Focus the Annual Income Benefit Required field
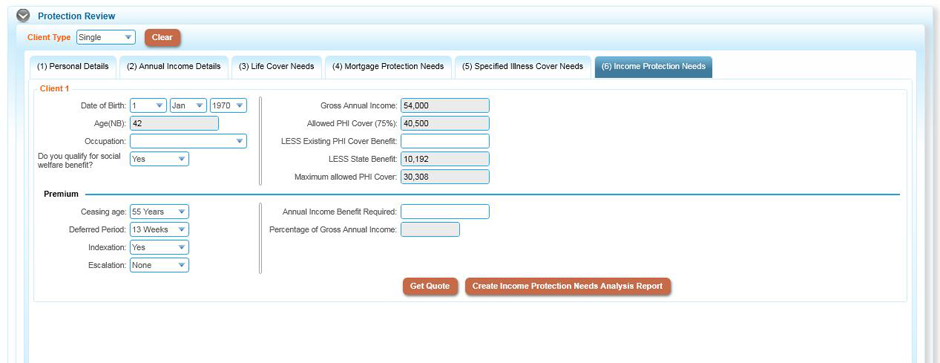940x363 pixels. (x=445, y=211)
